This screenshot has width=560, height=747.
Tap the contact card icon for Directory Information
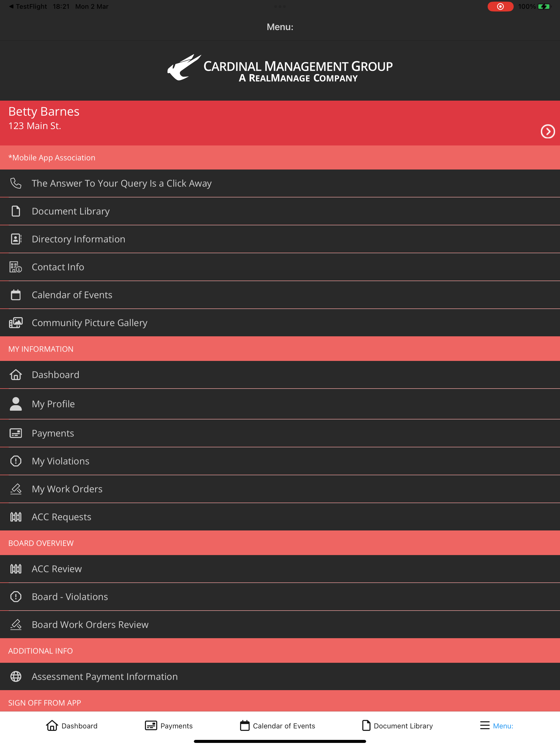click(16, 239)
